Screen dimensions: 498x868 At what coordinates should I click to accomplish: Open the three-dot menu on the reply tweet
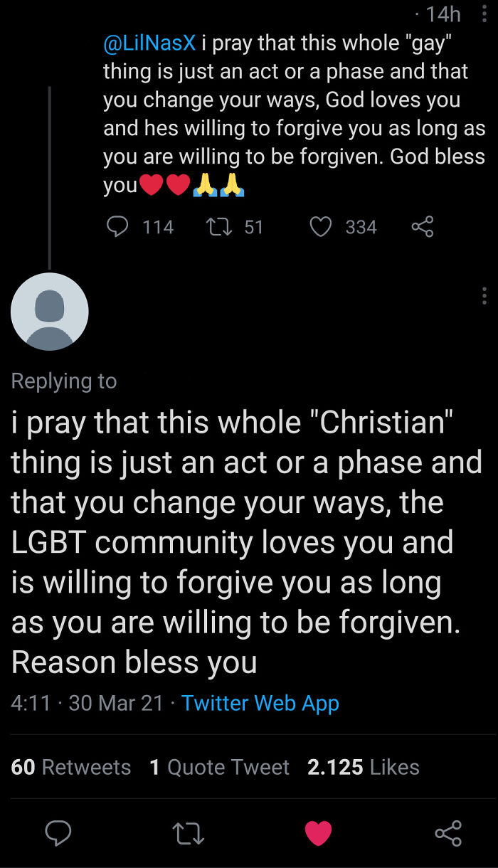click(483, 295)
